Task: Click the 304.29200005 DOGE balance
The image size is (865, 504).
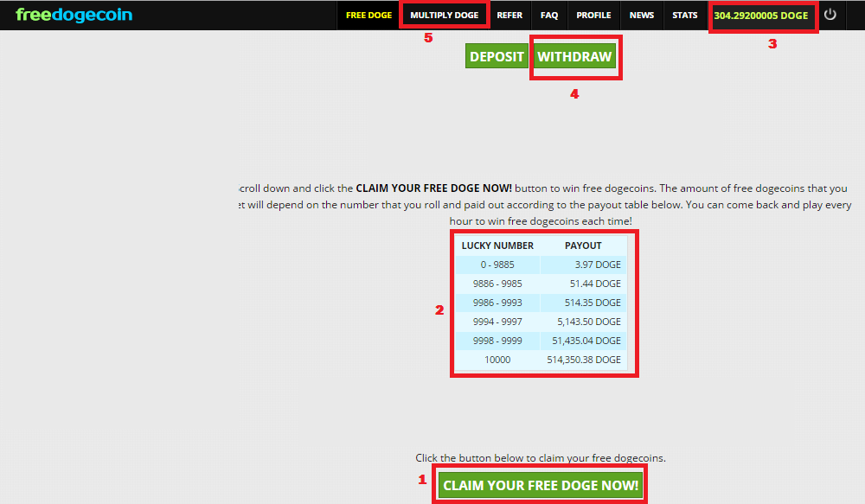Action: (x=760, y=16)
